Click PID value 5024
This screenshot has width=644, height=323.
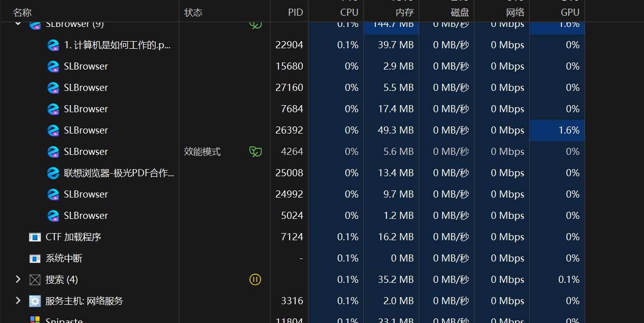292,216
